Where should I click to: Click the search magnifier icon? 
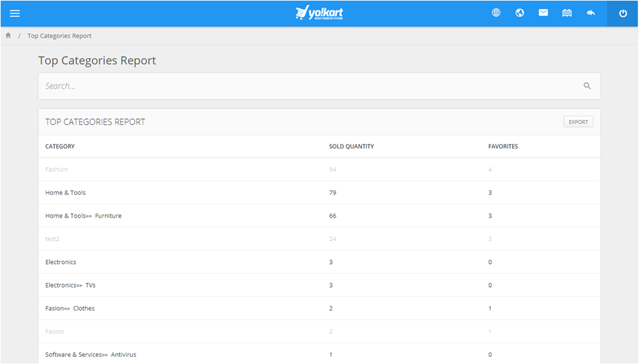(x=587, y=86)
